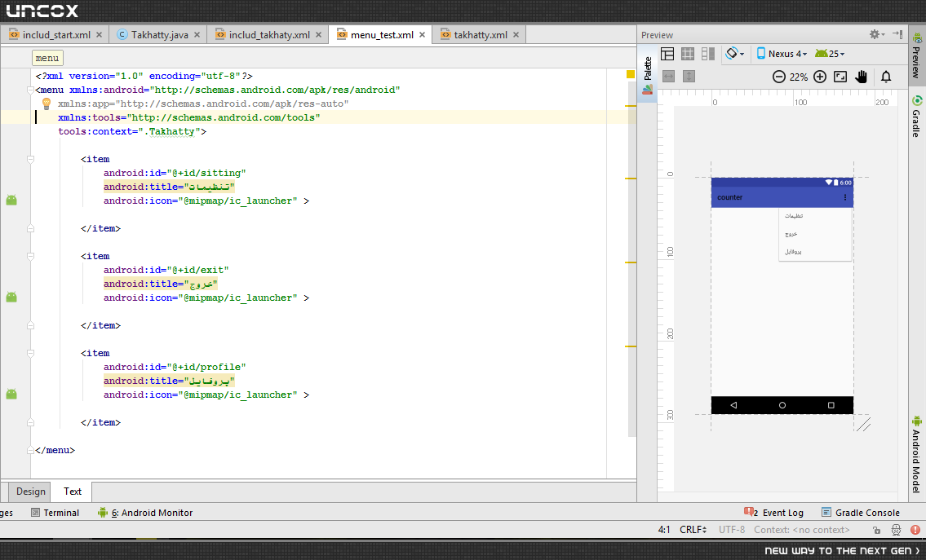
Task: Click overflow menu dots in preview app bar
Action: tap(845, 197)
